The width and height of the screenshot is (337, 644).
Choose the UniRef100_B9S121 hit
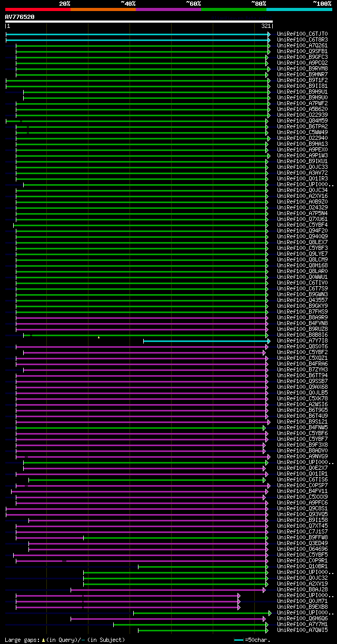(x=302, y=422)
